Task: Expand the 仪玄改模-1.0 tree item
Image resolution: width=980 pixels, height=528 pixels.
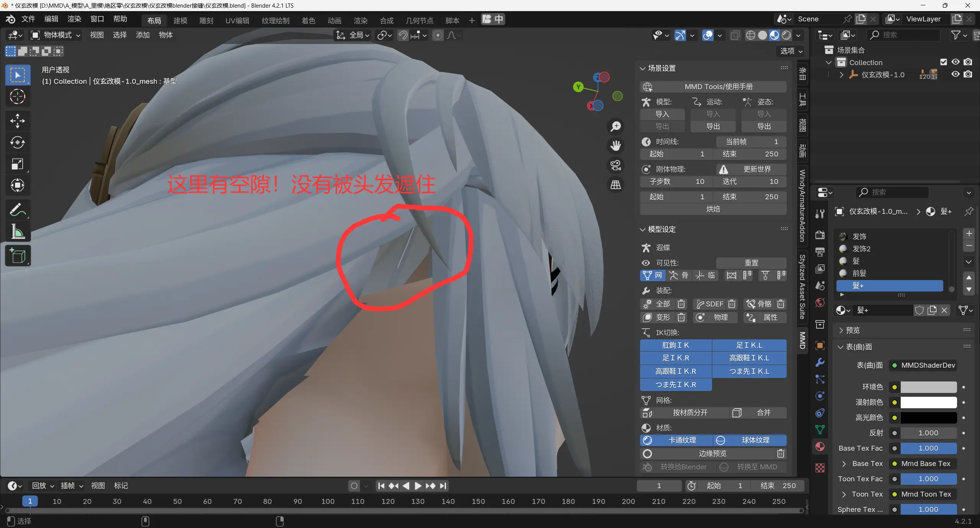Action: pyautogui.click(x=841, y=75)
